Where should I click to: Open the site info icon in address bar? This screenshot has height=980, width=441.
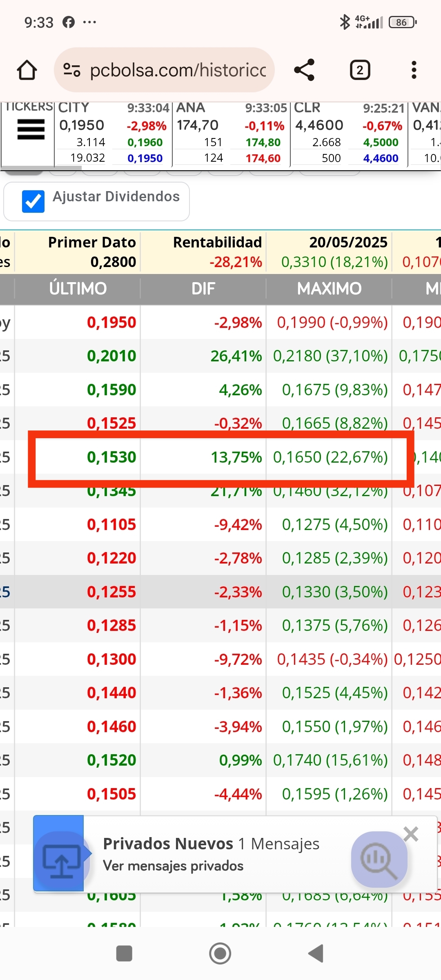pyautogui.click(x=72, y=70)
